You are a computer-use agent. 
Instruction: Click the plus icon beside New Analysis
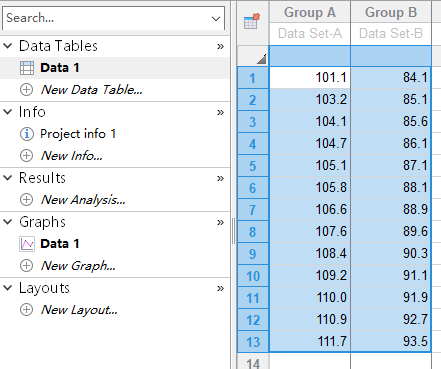click(27, 200)
